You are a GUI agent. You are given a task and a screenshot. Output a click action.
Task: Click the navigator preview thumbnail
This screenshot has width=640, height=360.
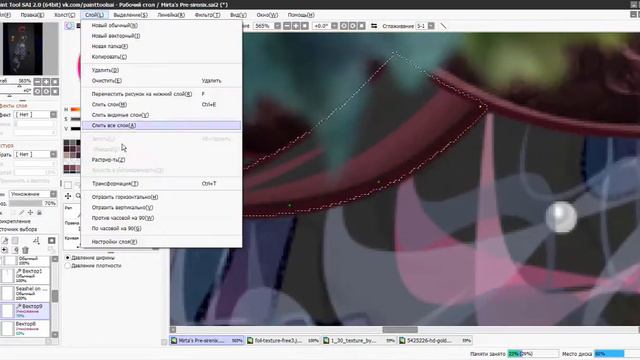(22, 49)
